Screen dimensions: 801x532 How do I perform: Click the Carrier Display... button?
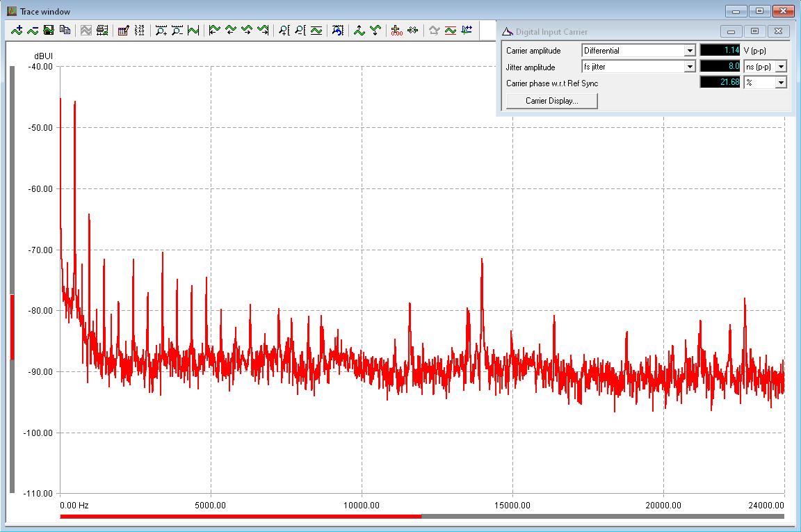pyautogui.click(x=551, y=101)
